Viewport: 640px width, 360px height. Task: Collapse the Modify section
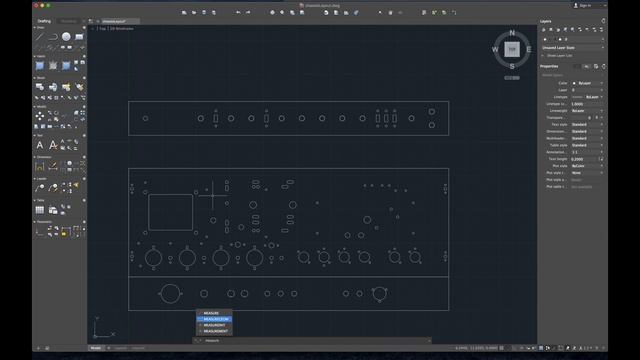(x=35, y=107)
